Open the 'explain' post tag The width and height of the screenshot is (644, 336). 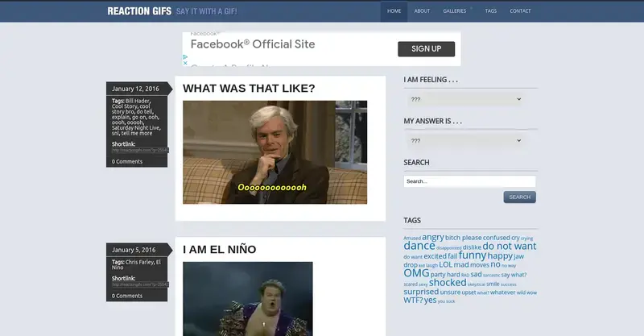121,117
